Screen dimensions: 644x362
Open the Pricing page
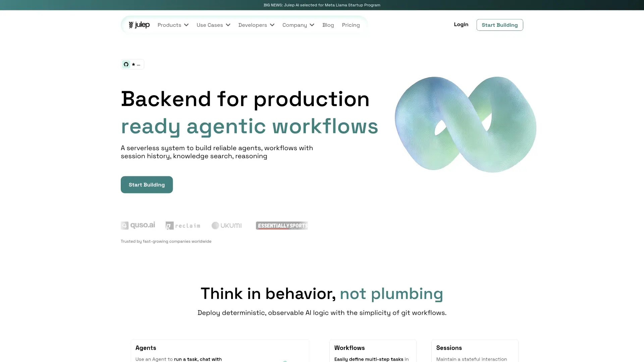click(351, 25)
